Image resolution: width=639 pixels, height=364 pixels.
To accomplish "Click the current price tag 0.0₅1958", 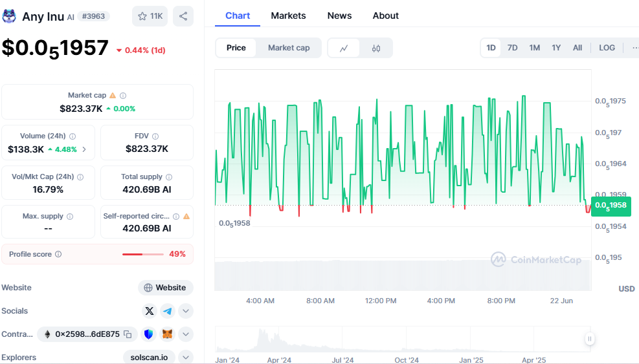I will [x=611, y=206].
